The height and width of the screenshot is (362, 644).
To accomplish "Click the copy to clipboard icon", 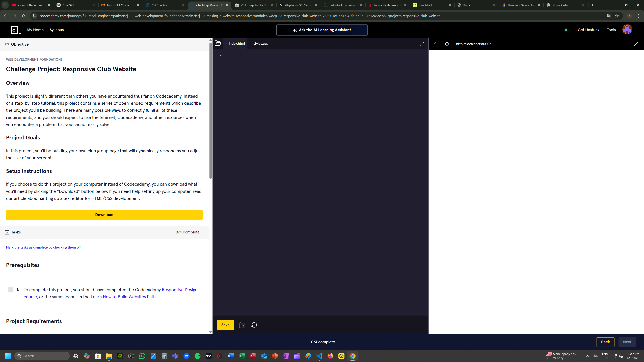I will pos(242,325).
